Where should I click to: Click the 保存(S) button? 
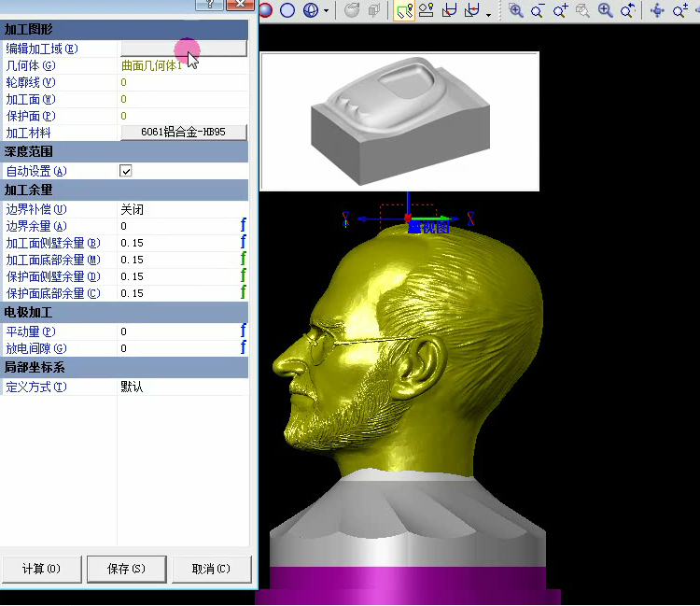click(127, 569)
